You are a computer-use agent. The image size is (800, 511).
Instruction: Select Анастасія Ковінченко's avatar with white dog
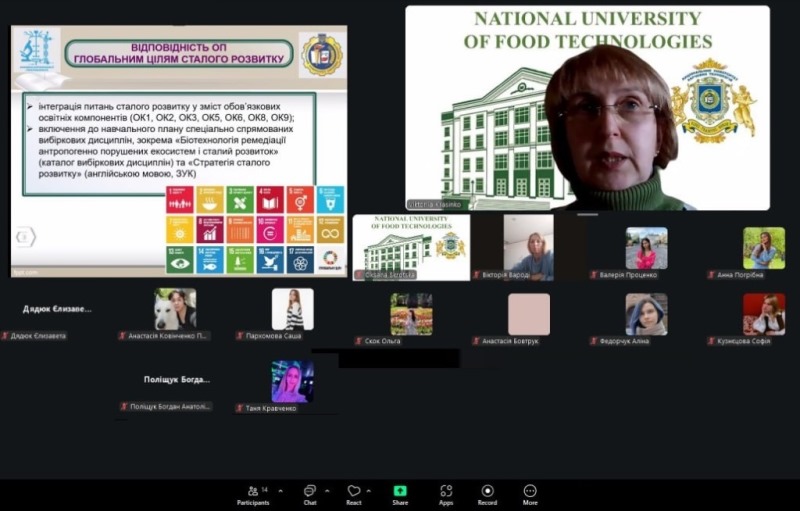coord(175,309)
